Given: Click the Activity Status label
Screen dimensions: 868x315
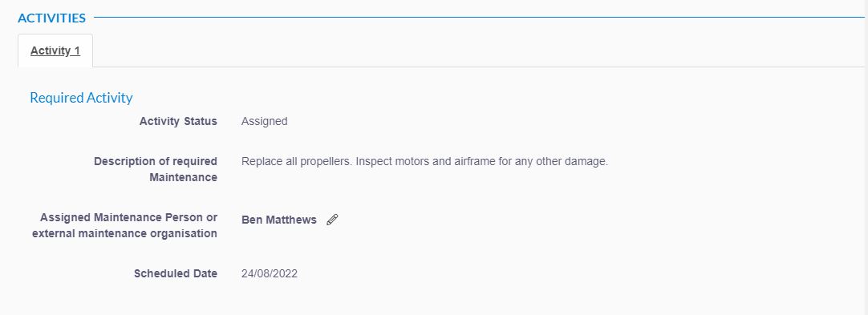Looking at the screenshot, I should click(x=178, y=121).
